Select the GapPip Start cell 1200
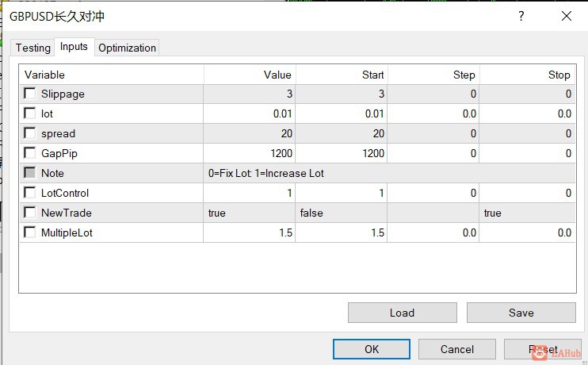 [x=342, y=154]
